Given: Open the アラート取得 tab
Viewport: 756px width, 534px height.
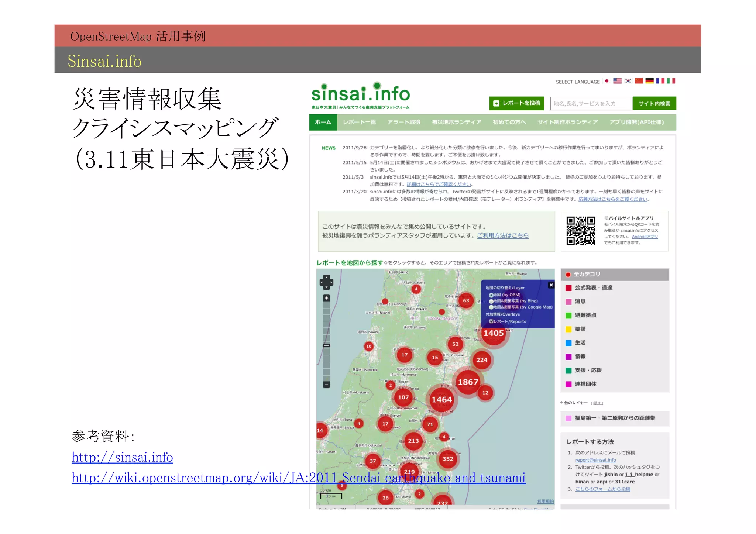Looking at the screenshot, I should pyautogui.click(x=404, y=122).
